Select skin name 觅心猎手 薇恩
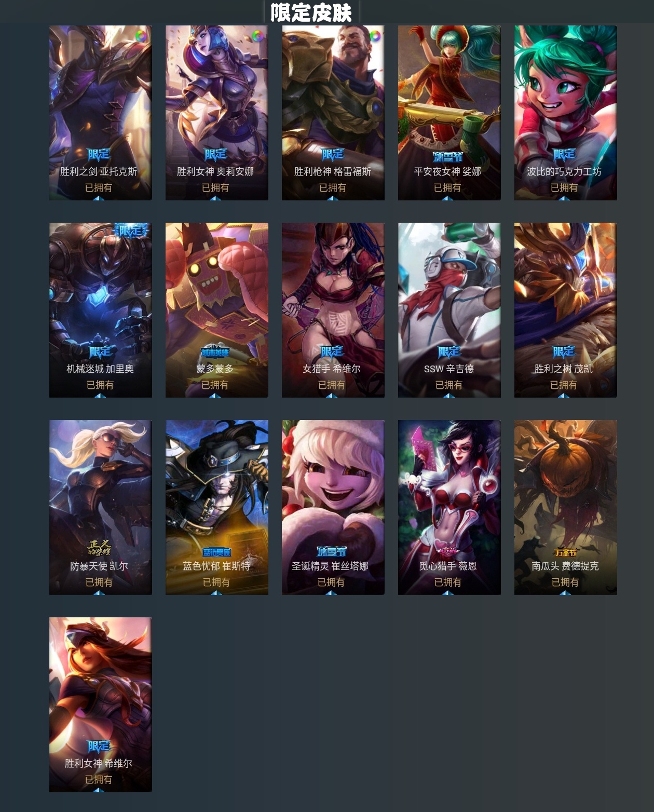 [x=448, y=566]
